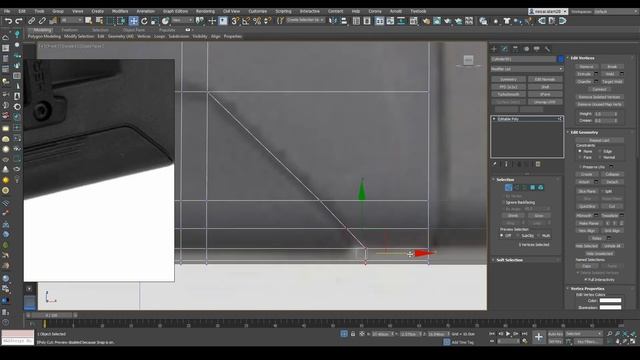
Task: Open the Modifier List dropdown
Action: coord(527,69)
